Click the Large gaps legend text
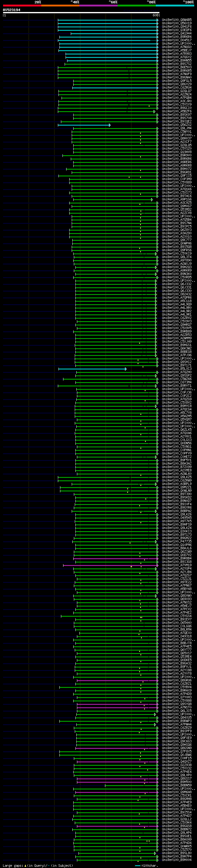The image size is (197, 868). (x=37, y=865)
